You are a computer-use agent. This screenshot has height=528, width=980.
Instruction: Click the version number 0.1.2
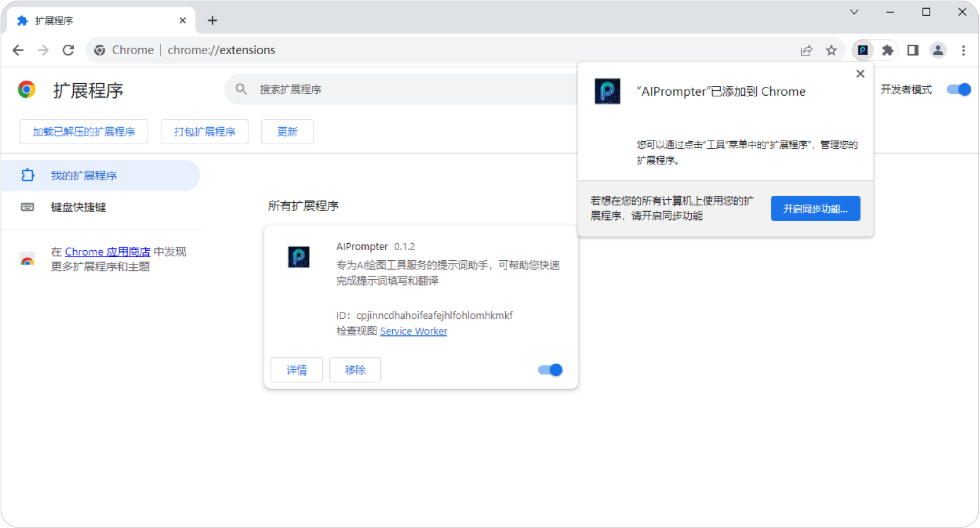[405, 247]
